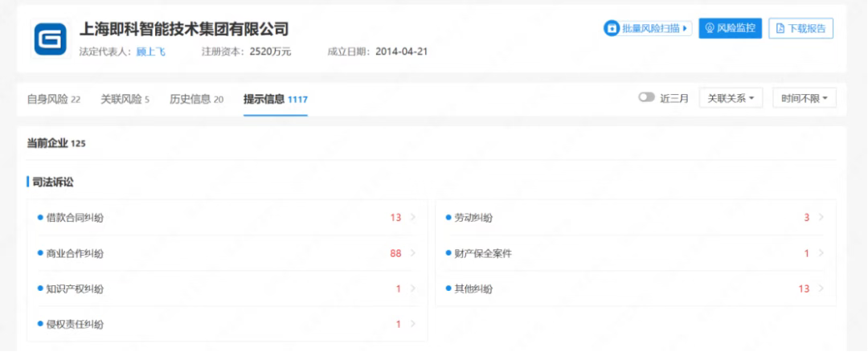Click the batch risk scan camera icon

612,28
